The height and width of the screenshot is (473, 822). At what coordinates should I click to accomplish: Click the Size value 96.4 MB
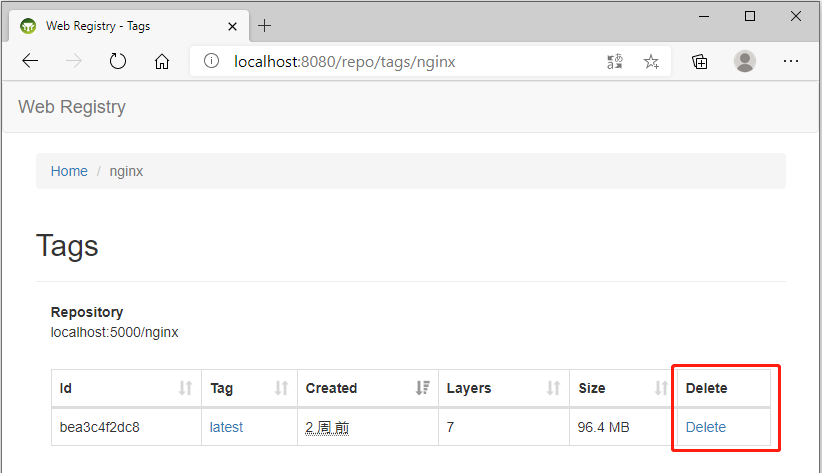(x=603, y=427)
